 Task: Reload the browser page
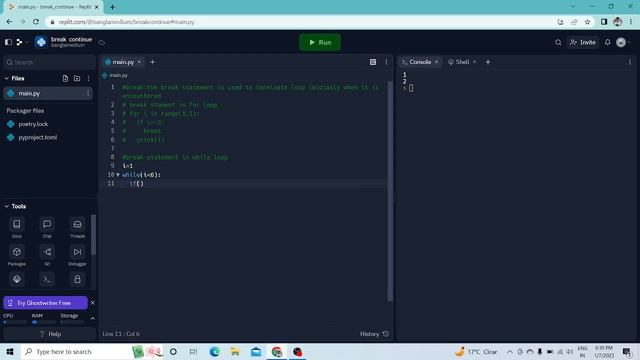tap(36, 22)
